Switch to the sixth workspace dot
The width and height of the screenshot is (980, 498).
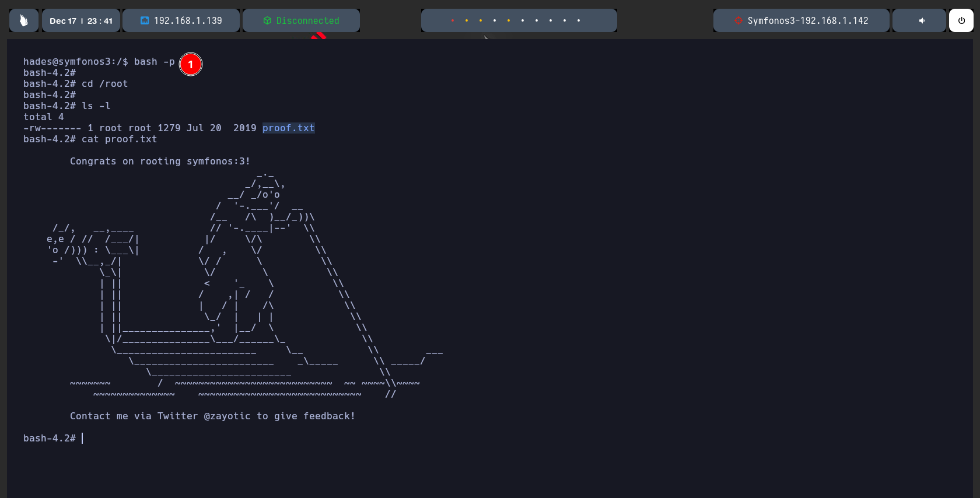point(523,20)
